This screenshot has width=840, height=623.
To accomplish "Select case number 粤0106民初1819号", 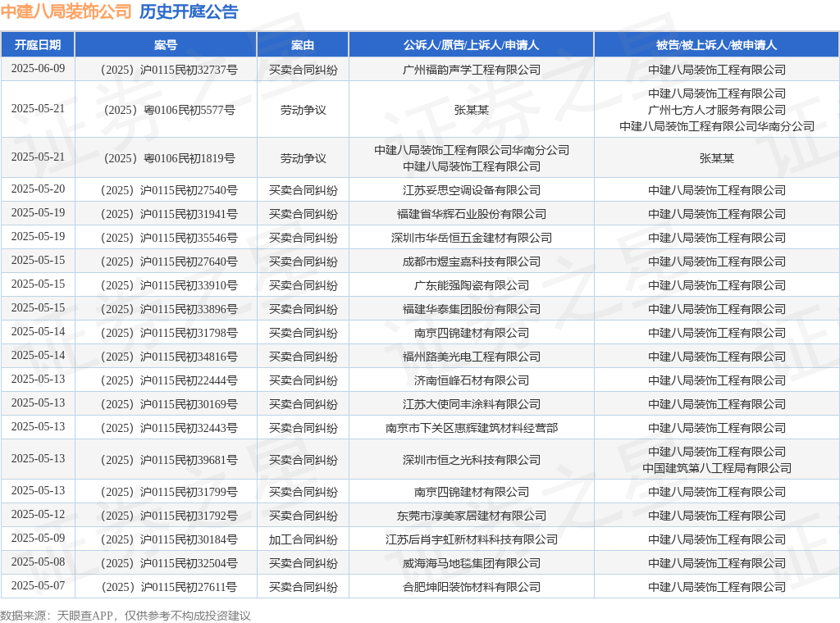I will coord(169,158).
